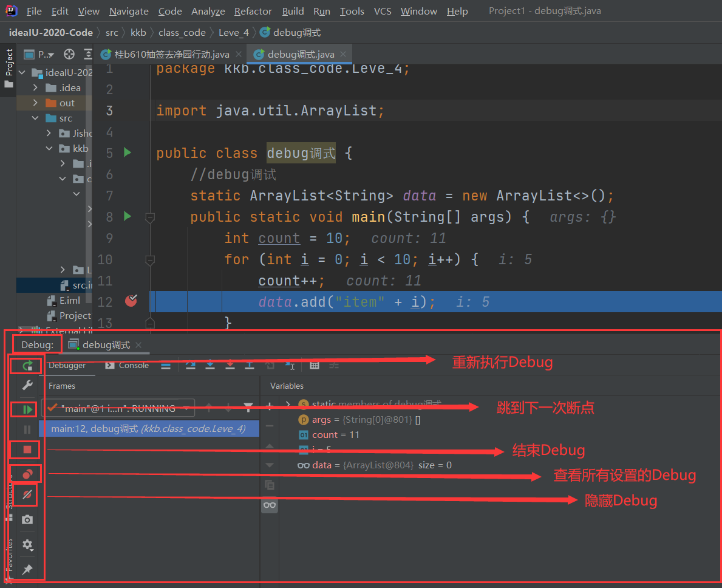Open the File menu
722x588 pixels.
click(x=34, y=11)
